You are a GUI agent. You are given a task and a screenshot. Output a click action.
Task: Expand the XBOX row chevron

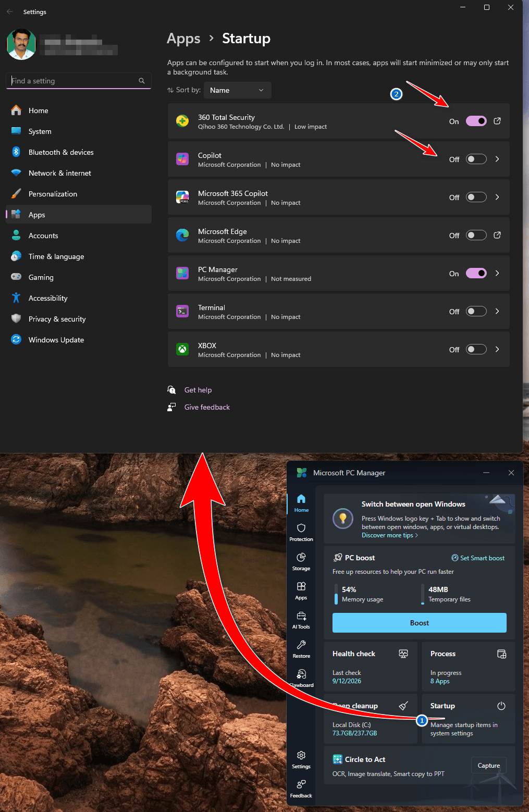pyautogui.click(x=497, y=349)
